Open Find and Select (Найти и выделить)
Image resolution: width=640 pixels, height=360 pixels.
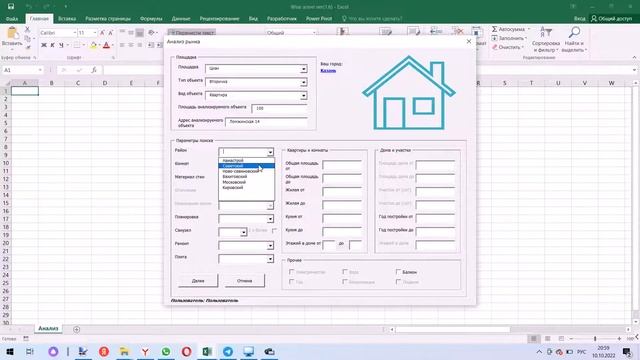[x=574, y=39]
